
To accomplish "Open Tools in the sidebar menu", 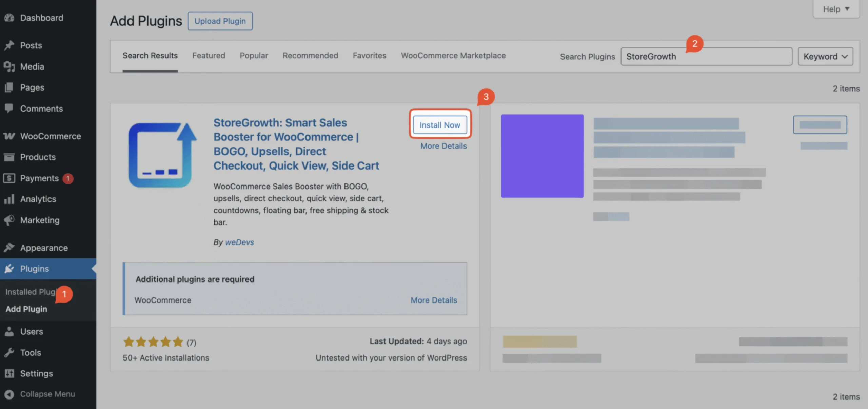I will coord(31,352).
